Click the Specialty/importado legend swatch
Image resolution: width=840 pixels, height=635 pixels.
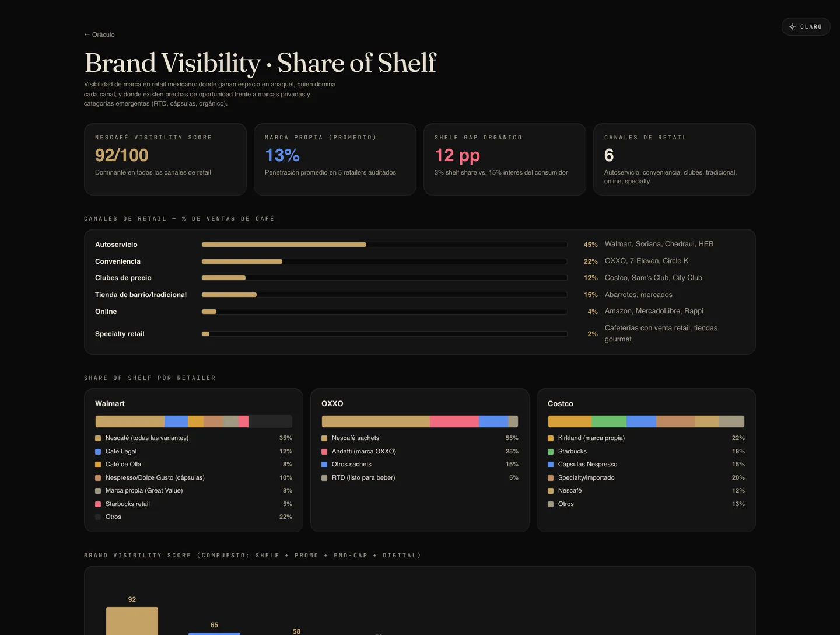(551, 478)
